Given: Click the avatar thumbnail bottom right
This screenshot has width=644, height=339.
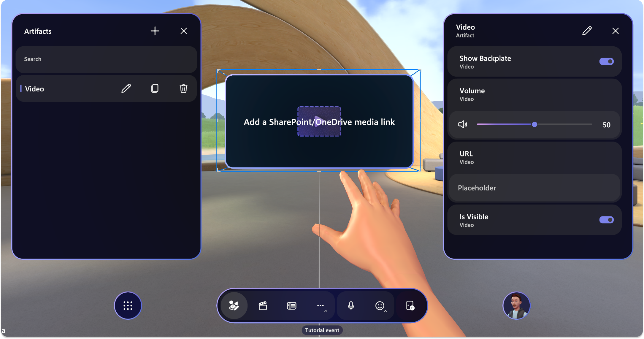Looking at the screenshot, I should 516,305.
